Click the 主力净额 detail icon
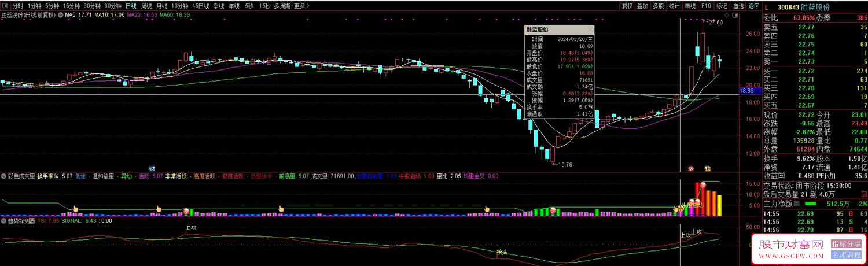Image resolution: width=868 pixels, height=266 pixels. pyautogui.click(x=797, y=204)
